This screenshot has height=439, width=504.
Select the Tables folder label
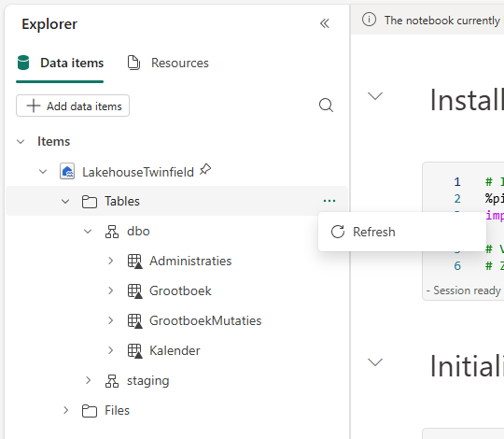click(x=122, y=202)
